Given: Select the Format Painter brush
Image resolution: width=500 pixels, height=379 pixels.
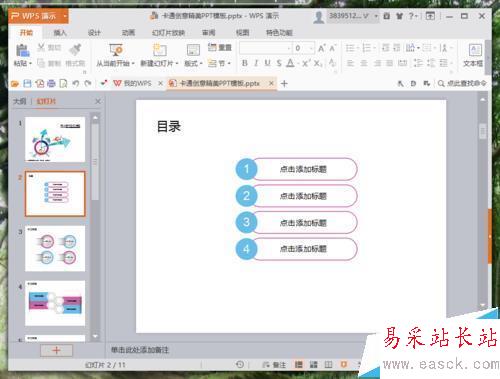Looking at the screenshot, I should pos(75,49).
